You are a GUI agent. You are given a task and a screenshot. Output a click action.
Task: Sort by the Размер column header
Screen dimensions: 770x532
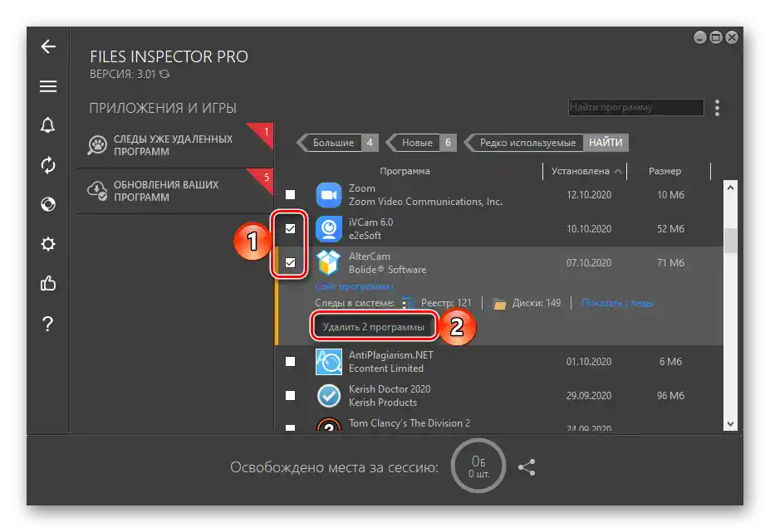click(665, 171)
